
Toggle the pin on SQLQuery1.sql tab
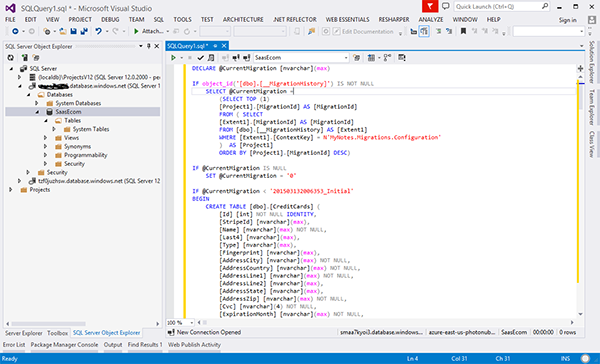point(215,46)
